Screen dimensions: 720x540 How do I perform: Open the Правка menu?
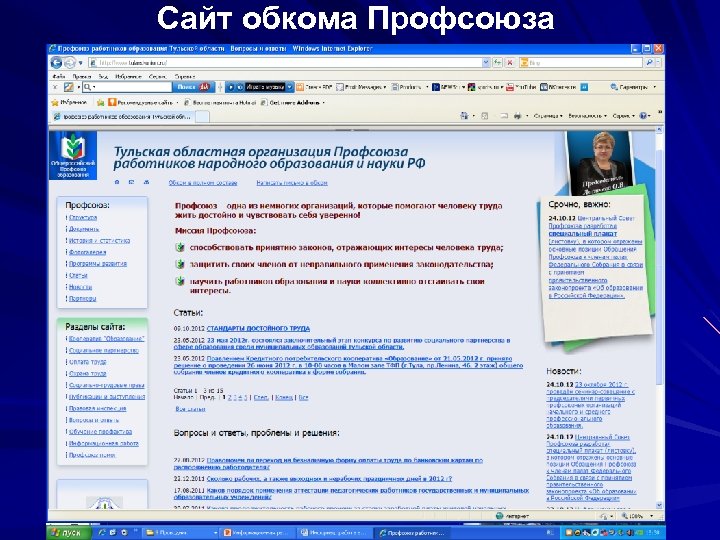82,77
